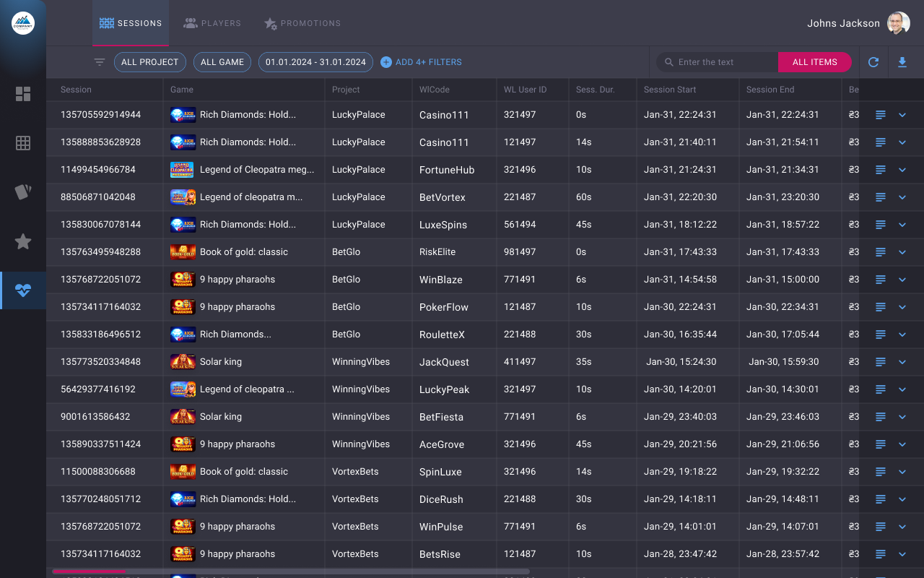
Task: Expand the JackQuest session row
Action: pyautogui.click(x=902, y=362)
